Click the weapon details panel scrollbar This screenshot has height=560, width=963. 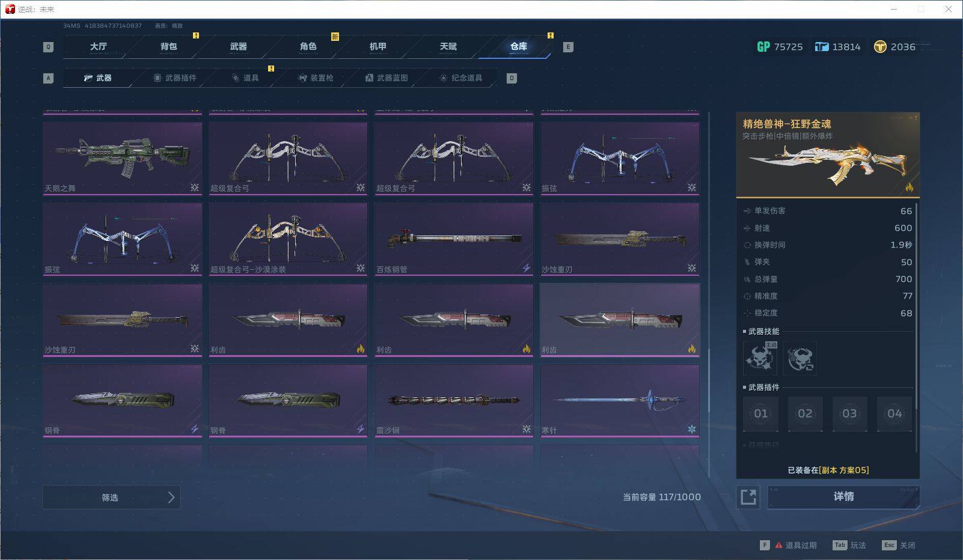916,306
